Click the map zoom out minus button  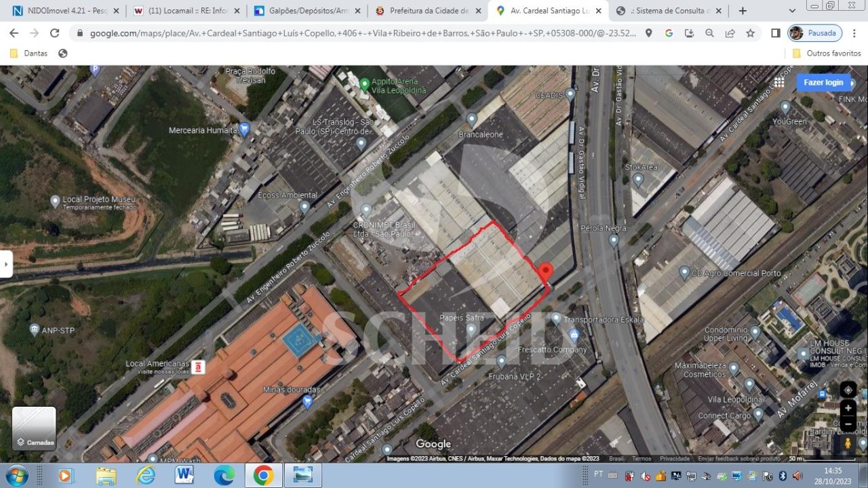click(848, 424)
